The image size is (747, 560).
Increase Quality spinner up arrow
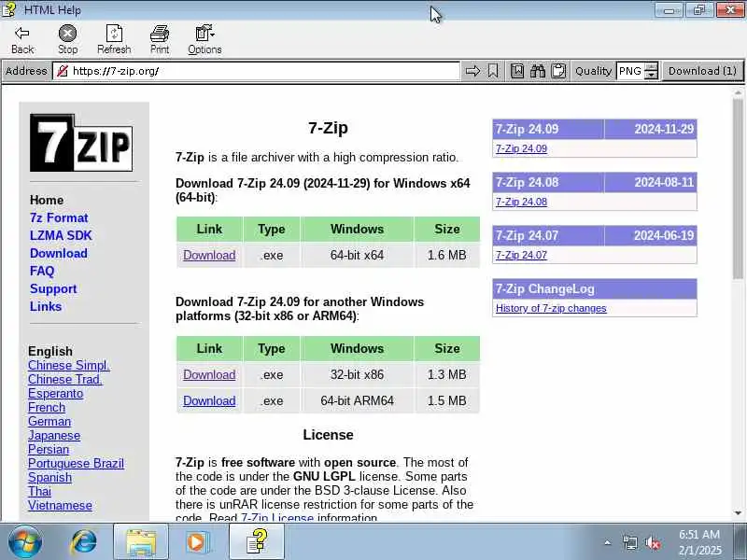(651, 67)
